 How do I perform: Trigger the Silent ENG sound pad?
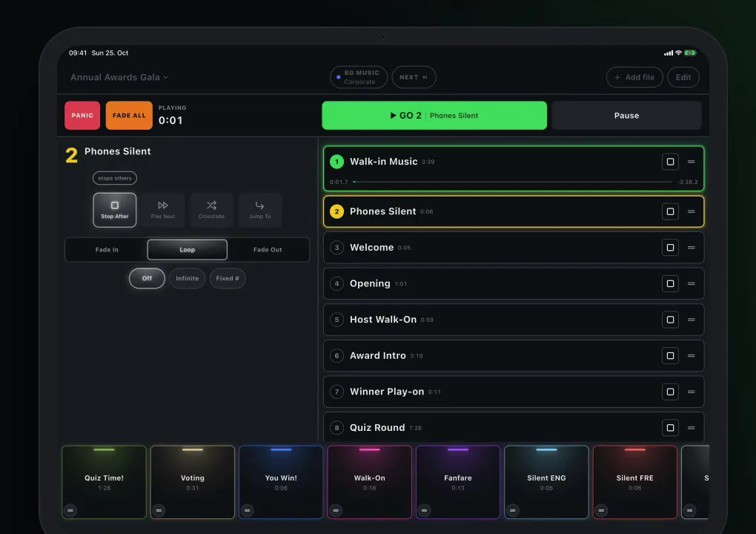(546, 482)
